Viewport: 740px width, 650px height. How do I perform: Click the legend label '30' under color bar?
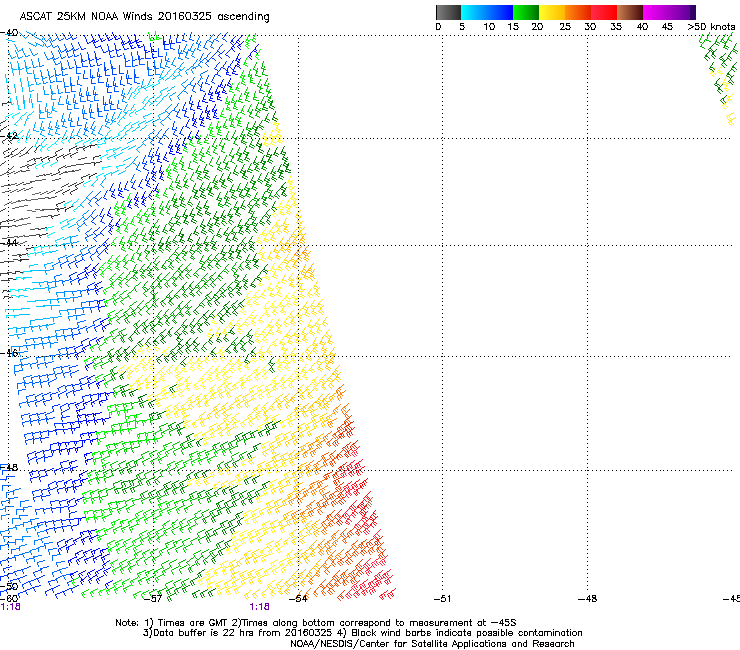(x=590, y=27)
